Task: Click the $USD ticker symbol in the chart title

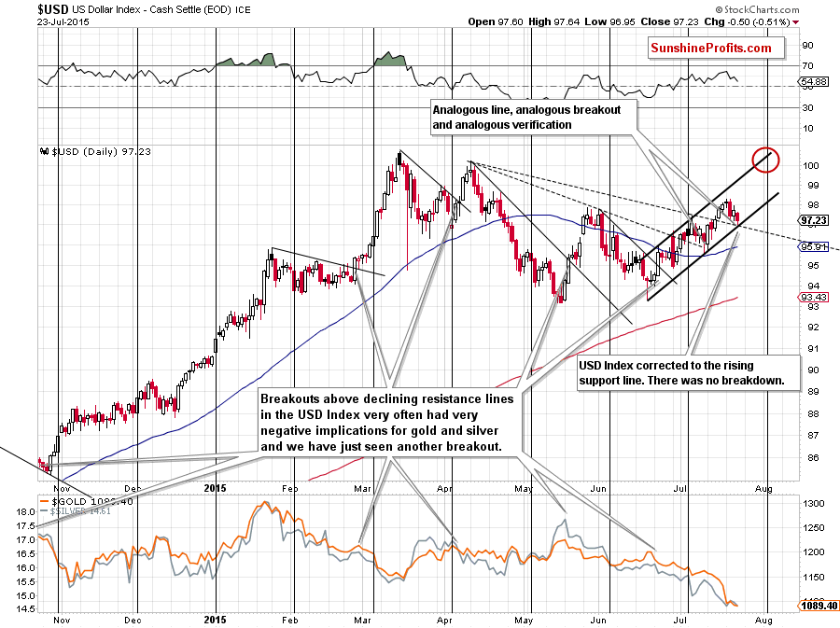Action: (51, 9)
